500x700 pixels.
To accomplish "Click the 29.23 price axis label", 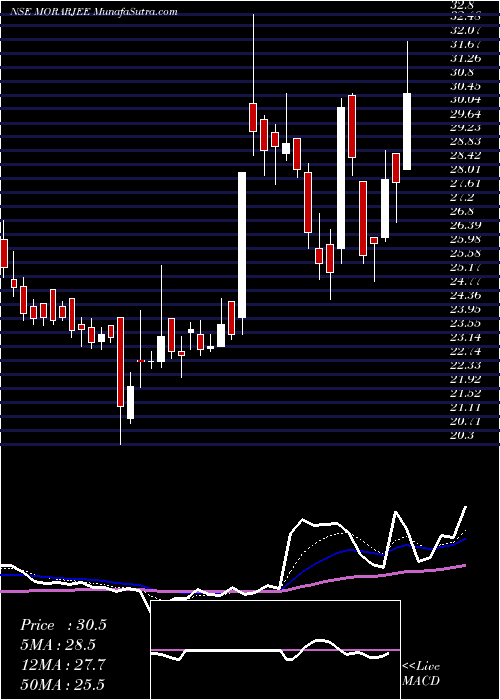I will (x=465, y=128).
